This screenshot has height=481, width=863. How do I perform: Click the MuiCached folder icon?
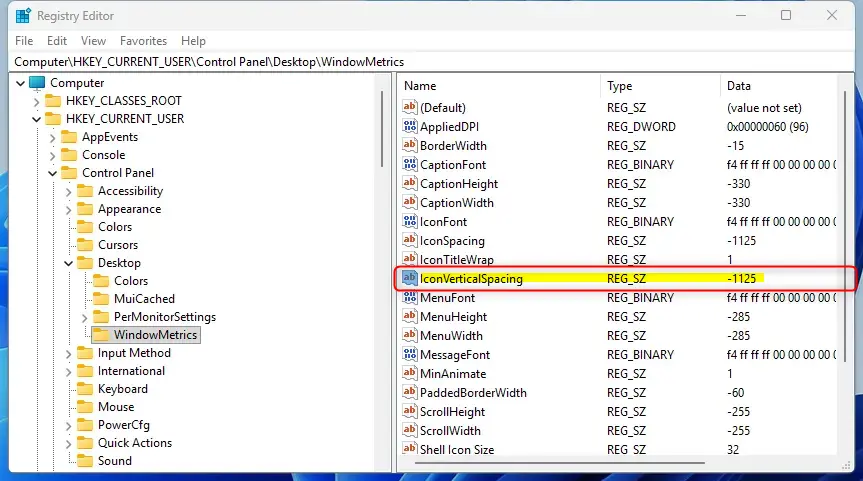pos(101,299)
